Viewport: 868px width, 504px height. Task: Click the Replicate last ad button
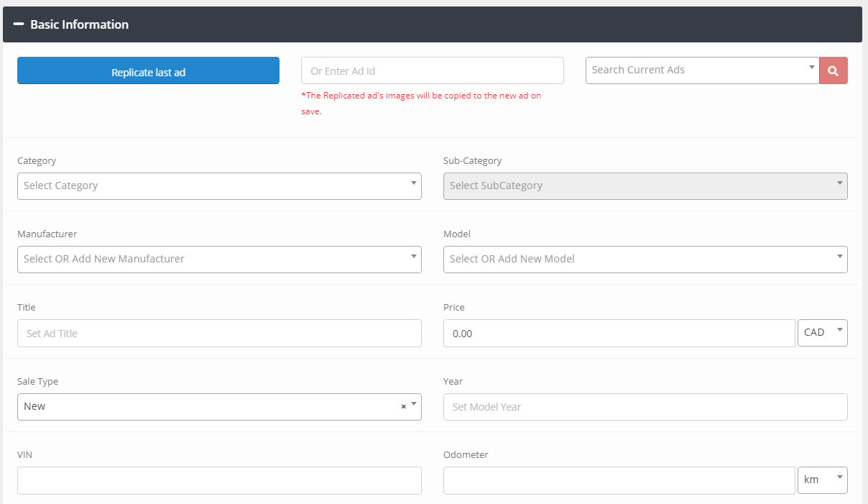coord(148,71)
